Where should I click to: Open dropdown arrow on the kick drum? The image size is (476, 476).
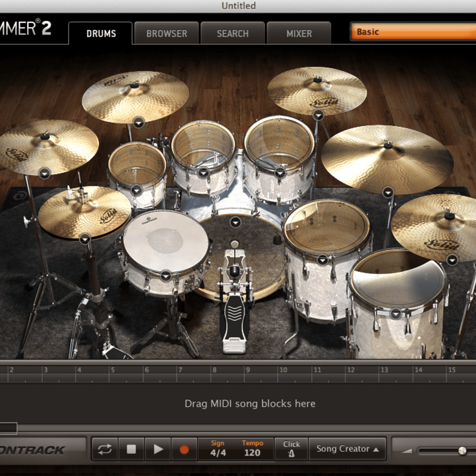coord(236,223)
